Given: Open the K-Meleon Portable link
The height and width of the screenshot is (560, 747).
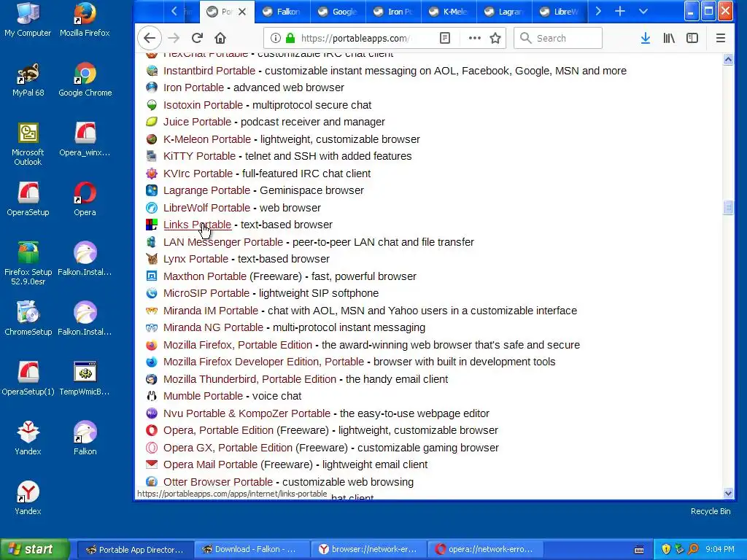Looking at the screenshot, I should tap(206, 139).
